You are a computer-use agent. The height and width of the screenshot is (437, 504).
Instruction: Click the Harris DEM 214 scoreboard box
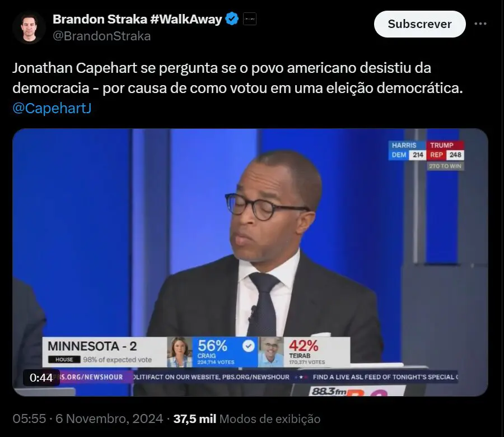(x=407, y=150)
